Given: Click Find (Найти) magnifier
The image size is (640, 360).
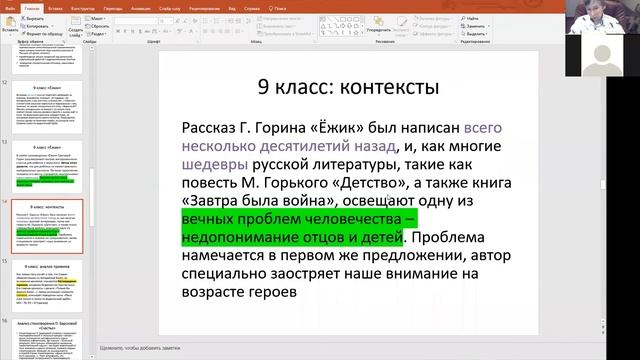Looking at the screenshot, I should 463,18.
